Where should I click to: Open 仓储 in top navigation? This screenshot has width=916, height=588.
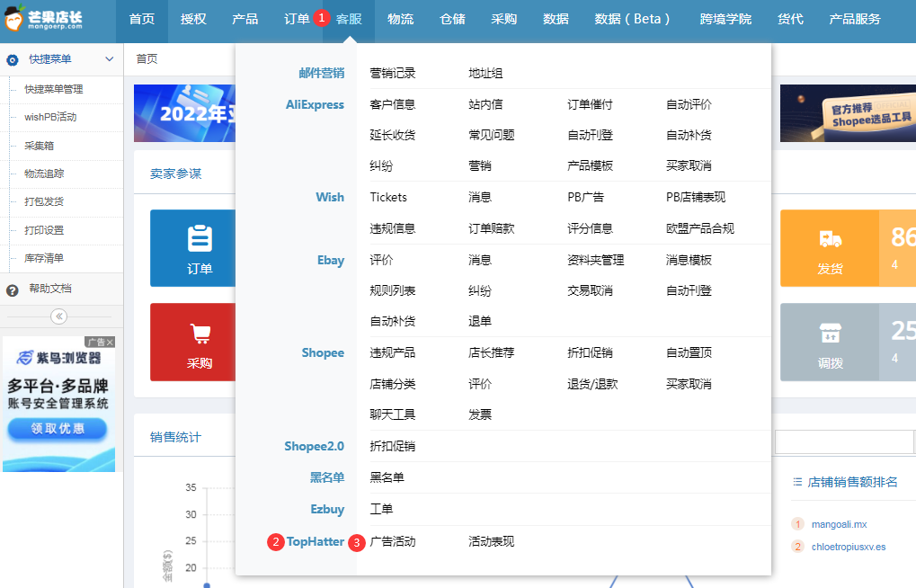click(x=452, y=19)
